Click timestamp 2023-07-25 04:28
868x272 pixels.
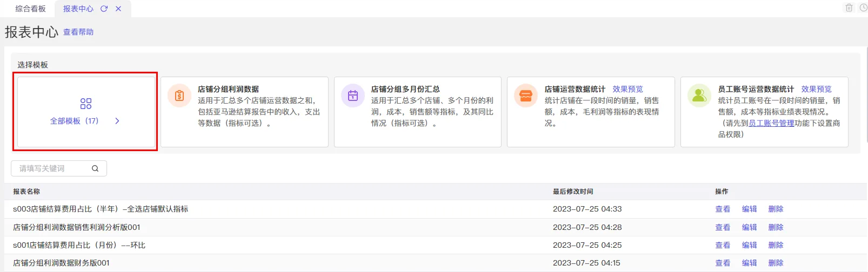[x=587, y=227]
